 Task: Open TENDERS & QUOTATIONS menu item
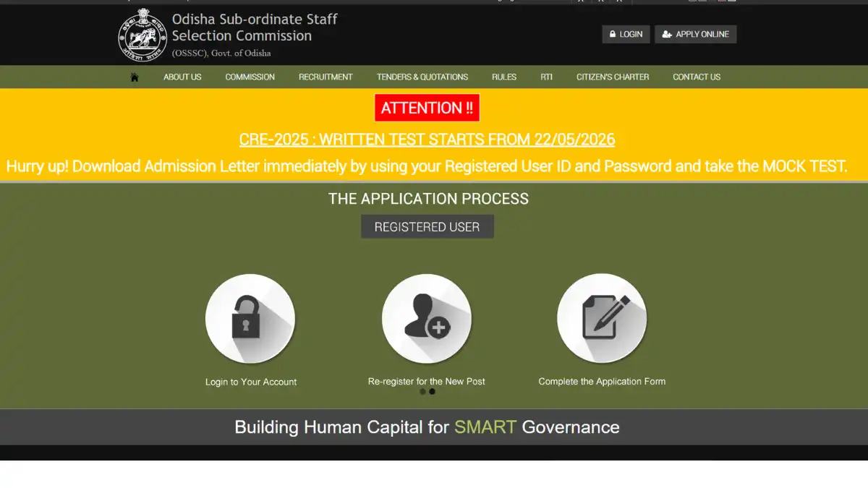pyautogui.click(x=422, y=77)
